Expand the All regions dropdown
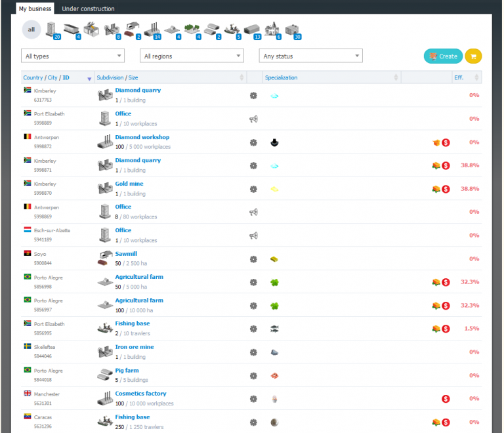 point(192,56)
